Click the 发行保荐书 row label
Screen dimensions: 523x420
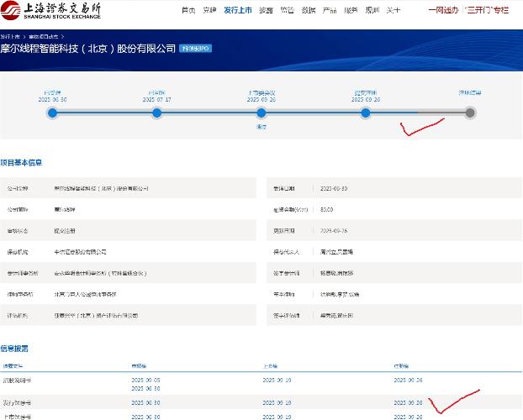click(x=17, y=403)
